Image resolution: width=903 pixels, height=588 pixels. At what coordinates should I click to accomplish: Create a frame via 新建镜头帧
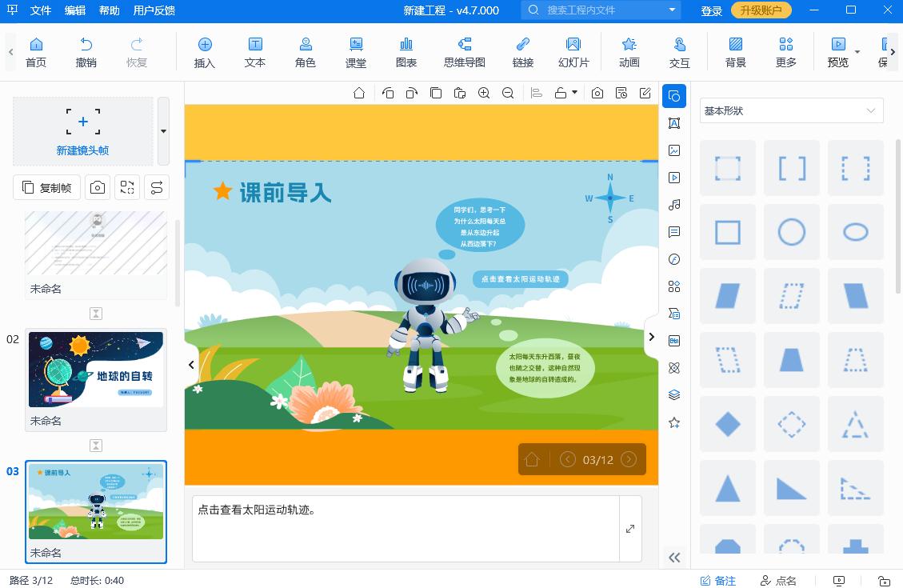[x=82, y=128]
